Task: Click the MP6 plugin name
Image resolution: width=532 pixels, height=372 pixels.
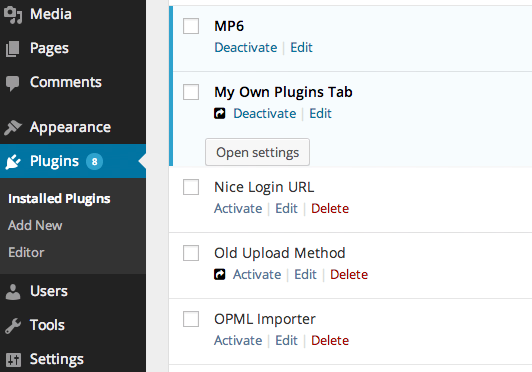Action: pyautogui.click(x=229, y=26)
